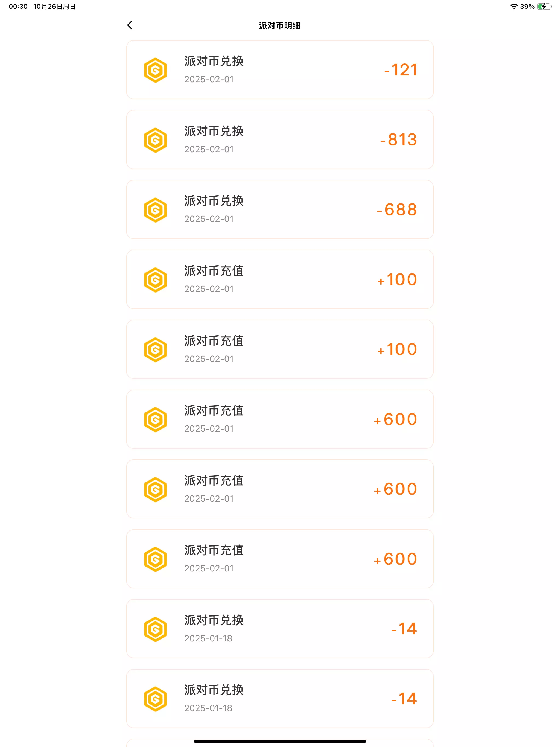Open the last -14 派对币兑换 entry
Image resolution: width=560 pixels, height=747 pixels.
(280, 698)
